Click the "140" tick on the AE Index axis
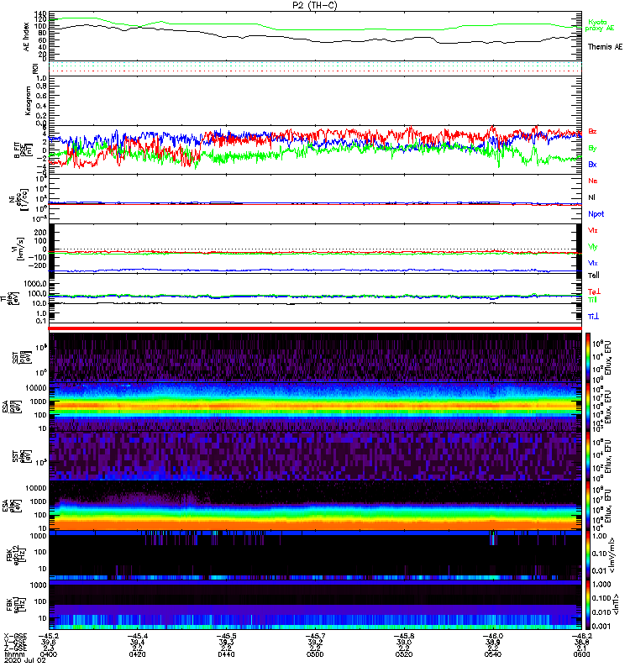 [x=40, y=13]
